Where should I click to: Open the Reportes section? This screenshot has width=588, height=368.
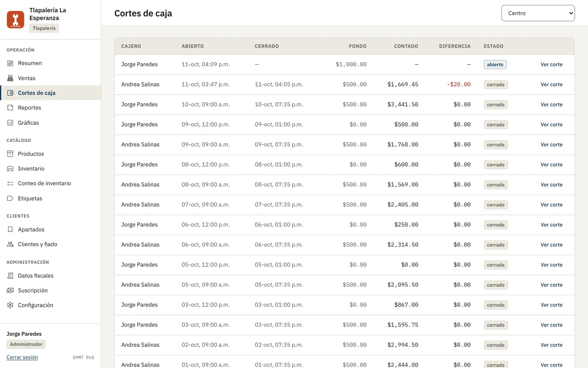[50, 107]
